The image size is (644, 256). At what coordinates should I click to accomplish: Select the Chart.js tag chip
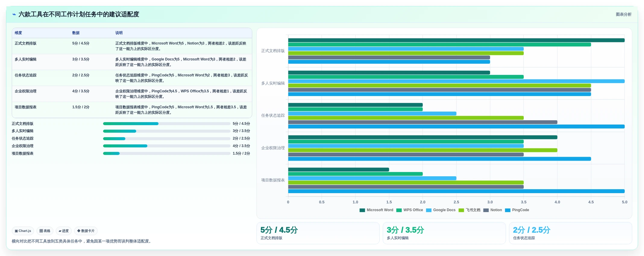point(23,231)
